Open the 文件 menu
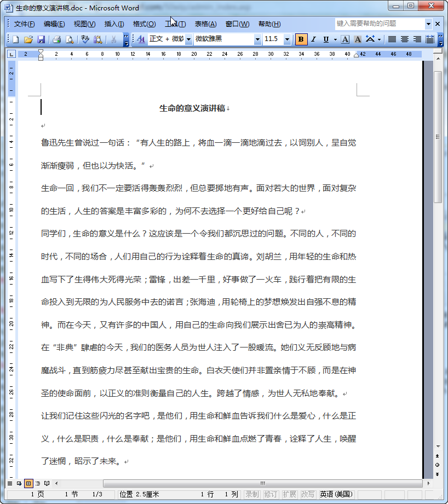448x504 pixels. [x=25, y=24]
